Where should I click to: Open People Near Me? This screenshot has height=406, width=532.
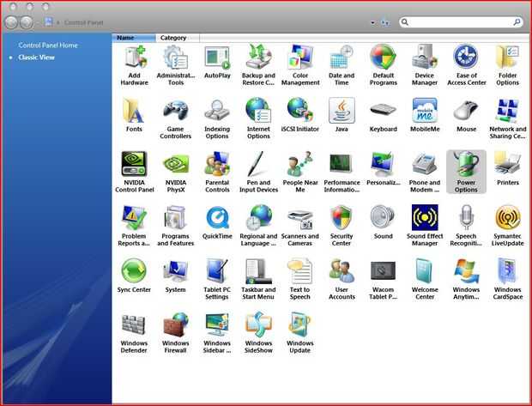click(x=300, y=173)
